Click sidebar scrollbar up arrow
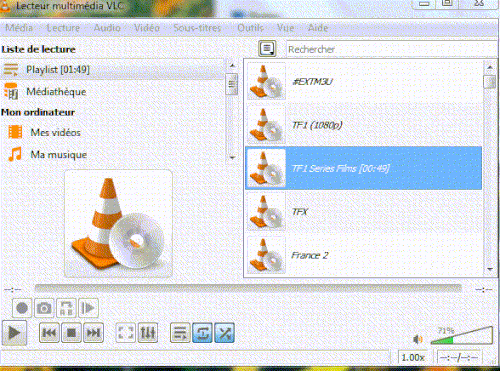 pyautogui.click(x=232, y=65)
